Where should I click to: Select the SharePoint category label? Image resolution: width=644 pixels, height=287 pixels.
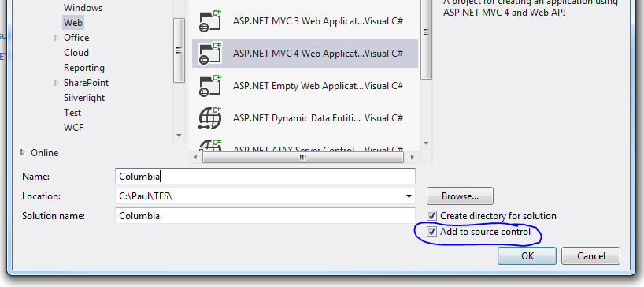click(87, 83)
